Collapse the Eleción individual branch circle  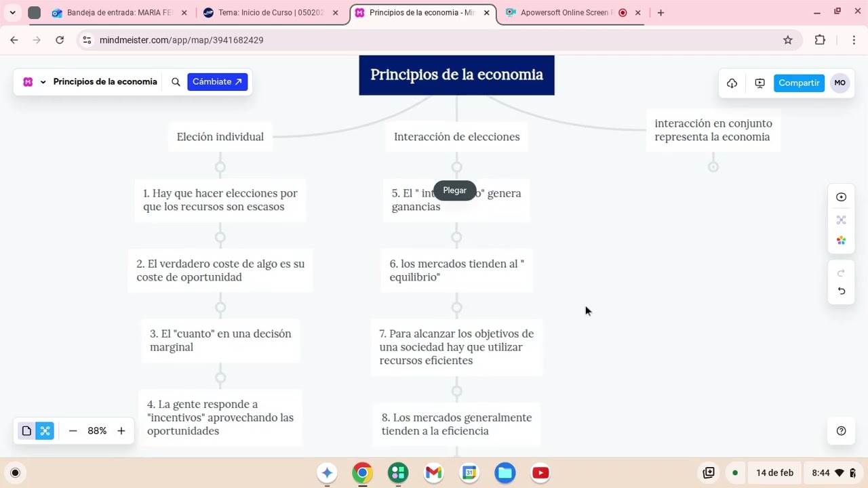click(x=220, y=167)
